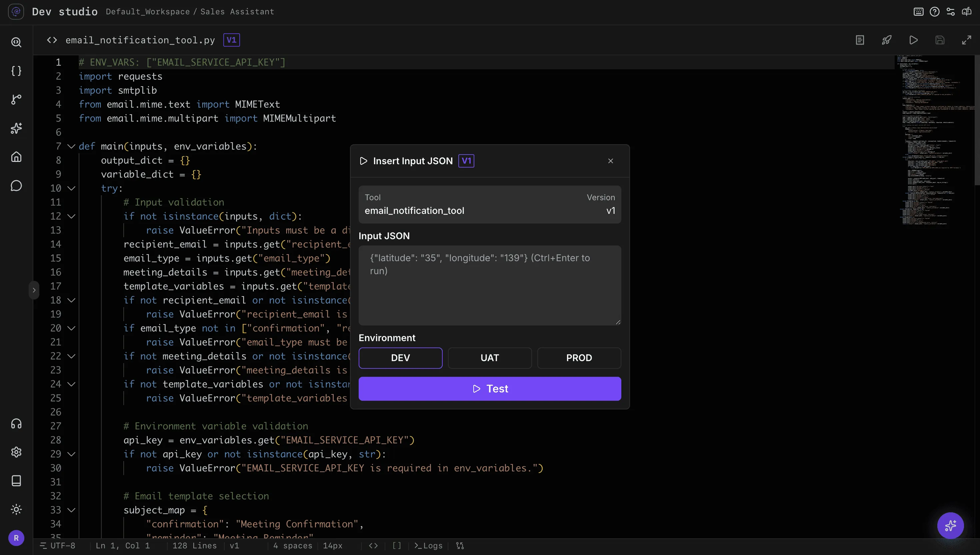
Task: Open the Logs panel from status bar
Action: click(428, 545)
